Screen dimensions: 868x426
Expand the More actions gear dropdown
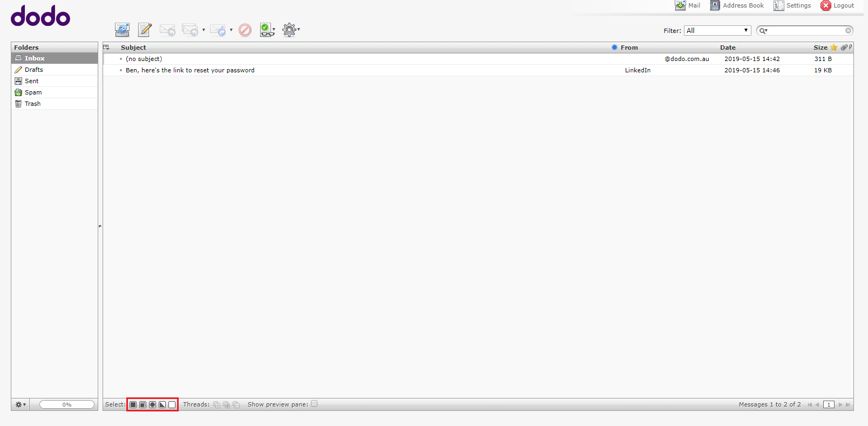[290, 30]
